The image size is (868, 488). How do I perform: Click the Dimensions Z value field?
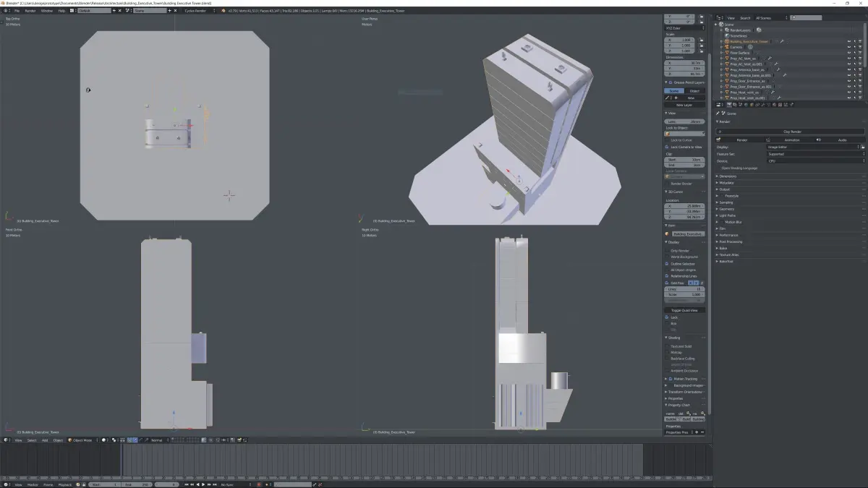coord(684,74)
